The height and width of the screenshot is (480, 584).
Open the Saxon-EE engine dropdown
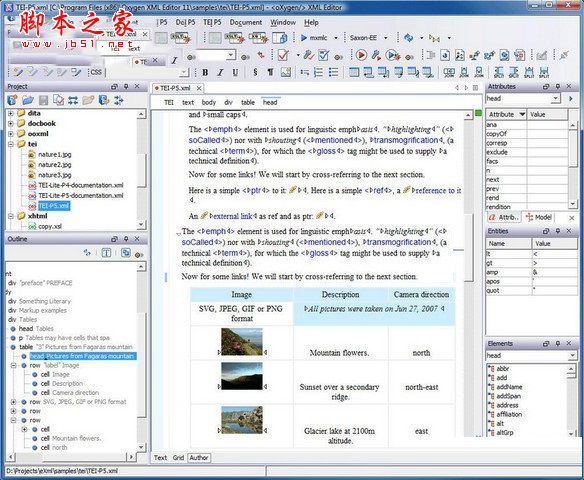pos(385,38)
